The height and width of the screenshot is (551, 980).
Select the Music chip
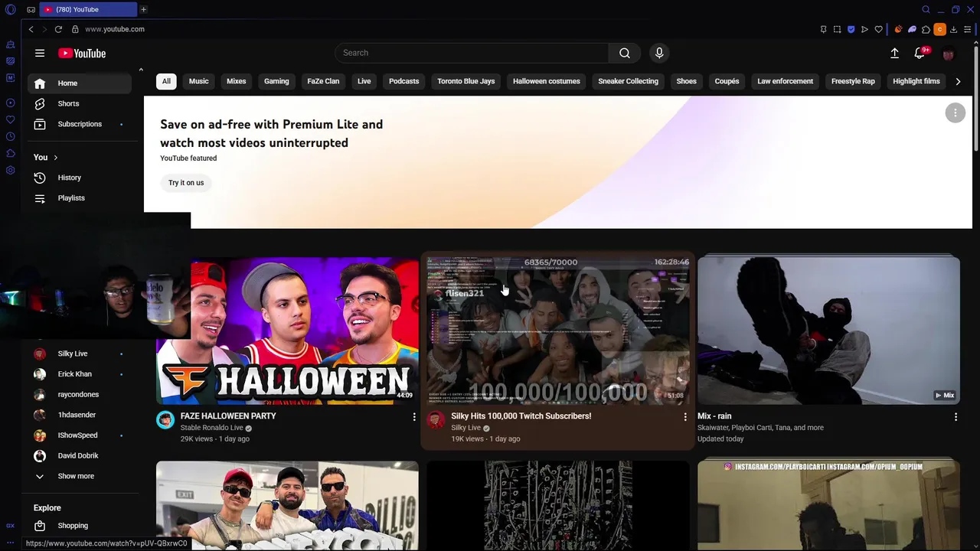198,81
